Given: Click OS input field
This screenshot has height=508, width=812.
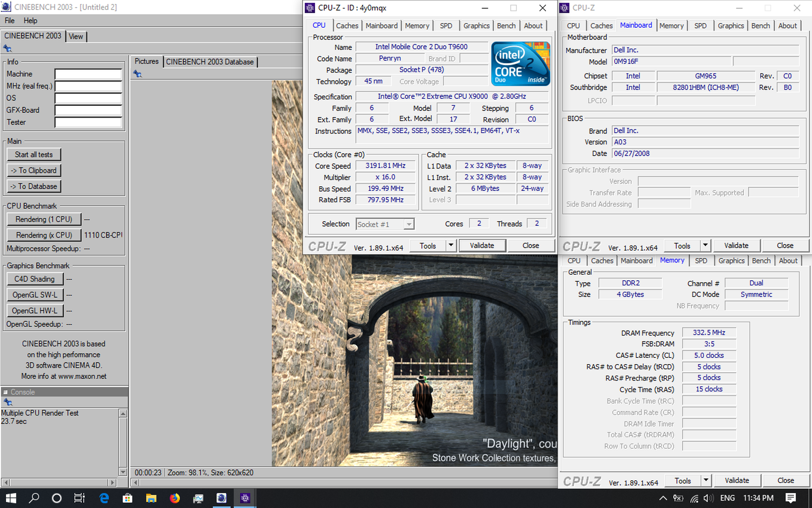Looking at the screenshot, I should [88, 98].
